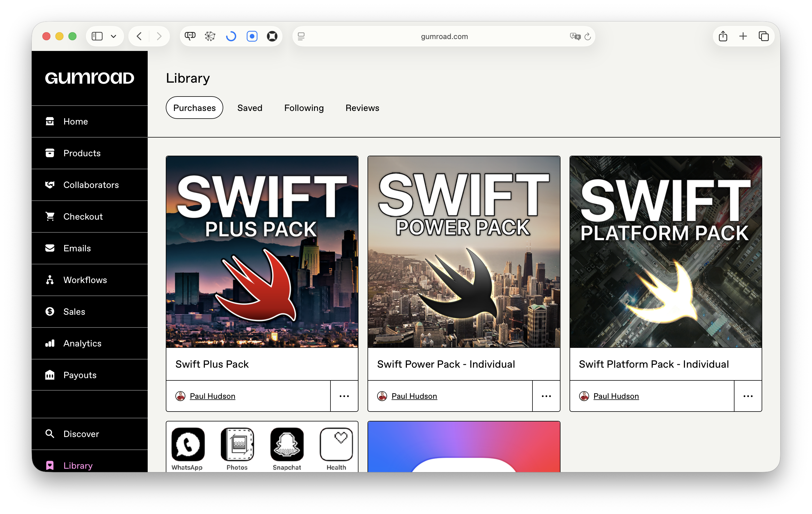Go to Collaborators via handshake icon
The height and width of the screenshot is (514, 812).
[50, 185]
